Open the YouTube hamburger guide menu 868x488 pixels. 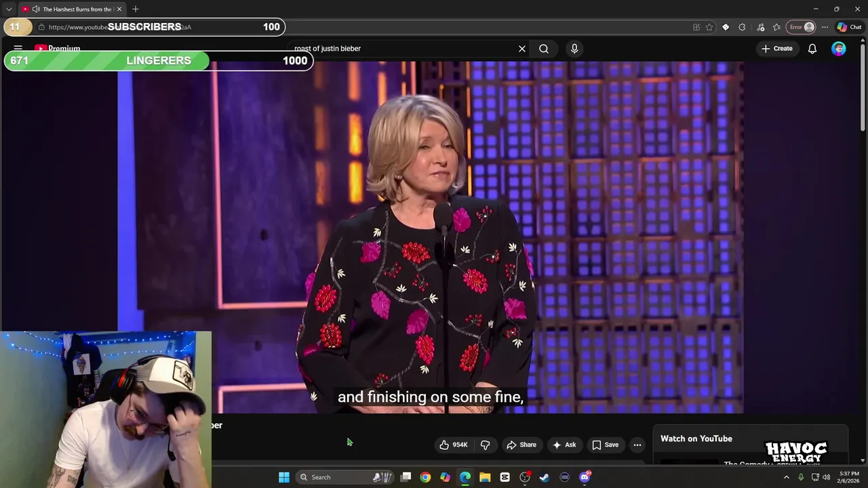18,49
